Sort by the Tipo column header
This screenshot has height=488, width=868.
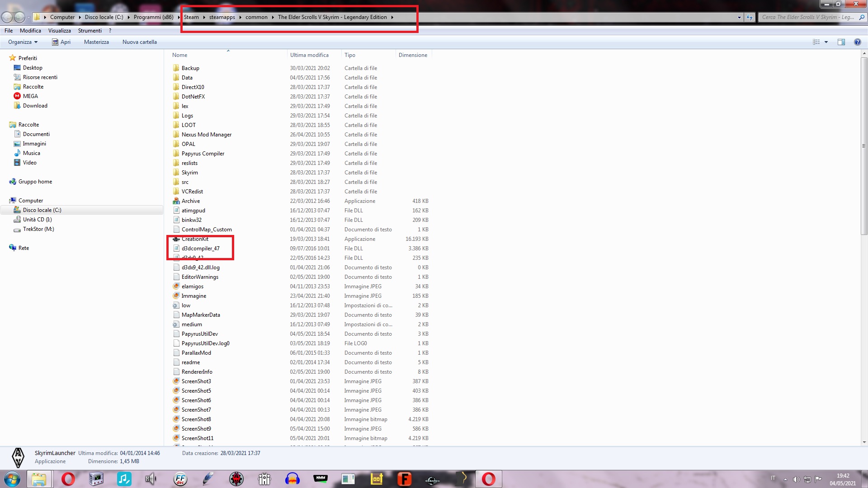coord(368,55)
